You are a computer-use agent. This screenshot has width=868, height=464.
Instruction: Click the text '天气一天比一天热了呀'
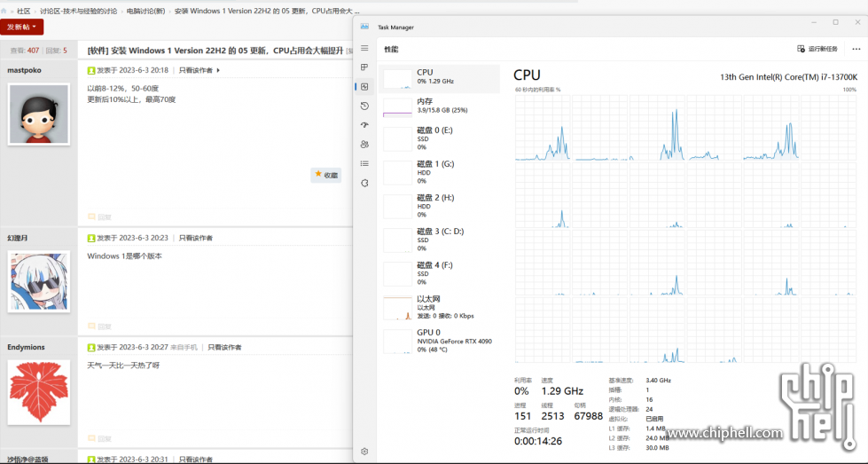(x=123, y=366)
